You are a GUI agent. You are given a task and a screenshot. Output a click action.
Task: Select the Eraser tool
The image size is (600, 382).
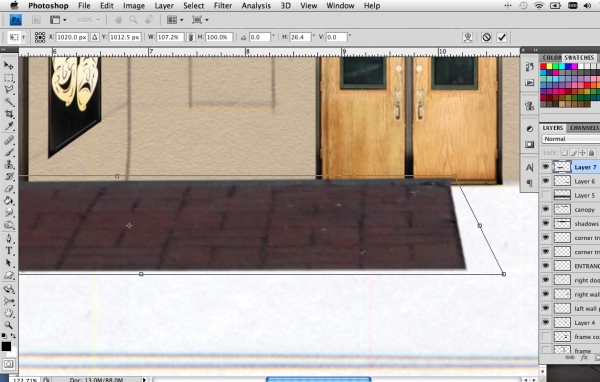tap(8, 189)
